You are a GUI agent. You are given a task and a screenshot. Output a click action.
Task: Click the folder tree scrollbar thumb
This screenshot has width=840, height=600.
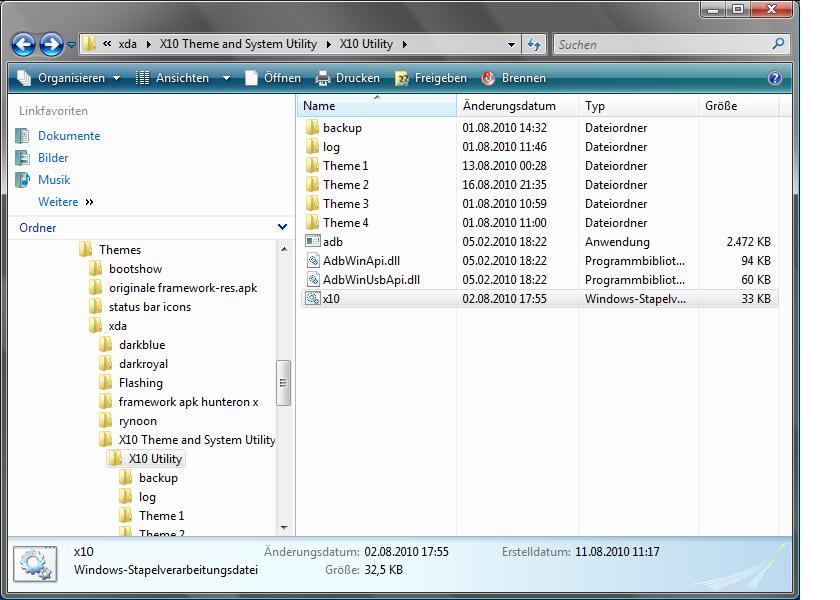[x=283, y=383]
